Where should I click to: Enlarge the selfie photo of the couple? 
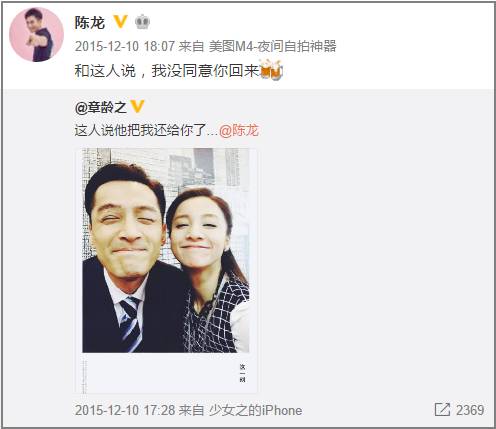166,250
